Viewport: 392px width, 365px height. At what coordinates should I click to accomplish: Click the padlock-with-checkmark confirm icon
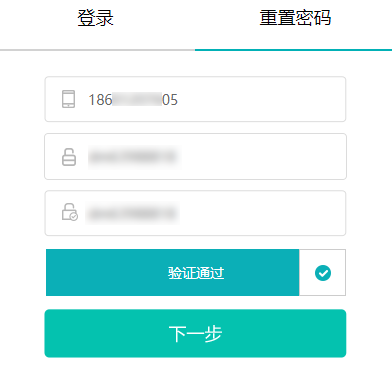click(x=70, y=212)
